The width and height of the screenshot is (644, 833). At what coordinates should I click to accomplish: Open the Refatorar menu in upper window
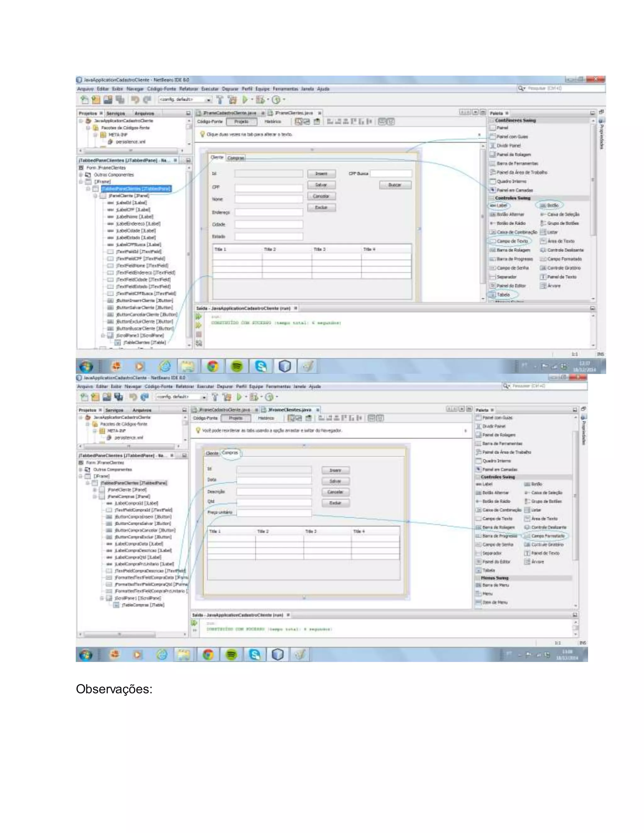click(x=188, y=89)
